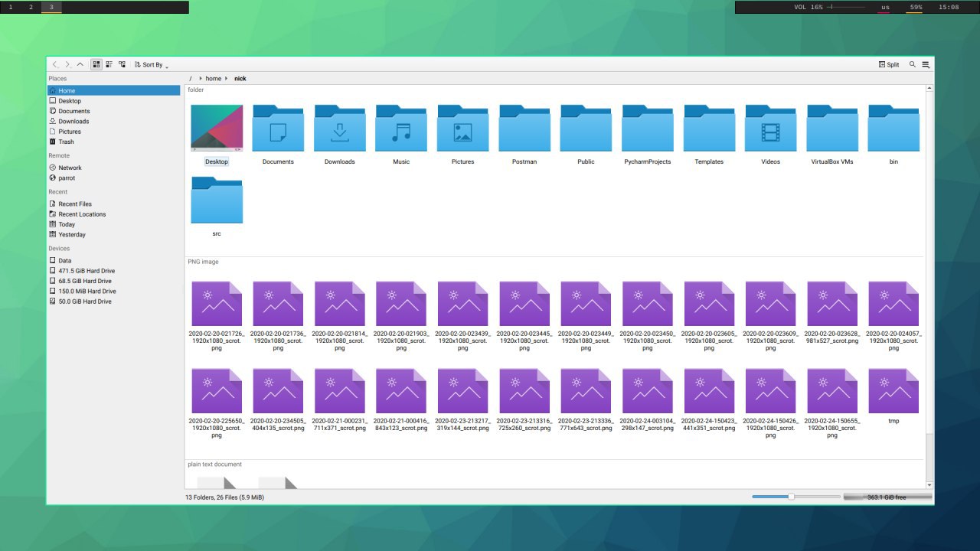
Task: Select the Postman folder icon
Action: [x=524, y=129]
